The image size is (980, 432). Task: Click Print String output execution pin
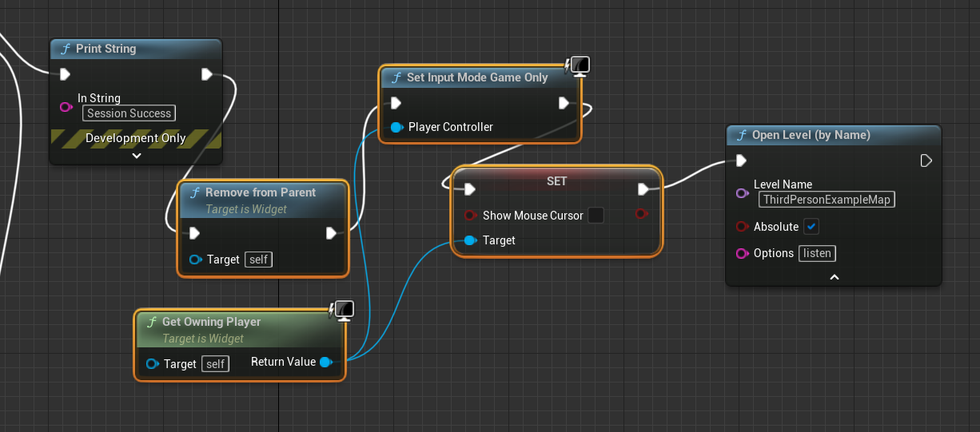tap(207, 74)
